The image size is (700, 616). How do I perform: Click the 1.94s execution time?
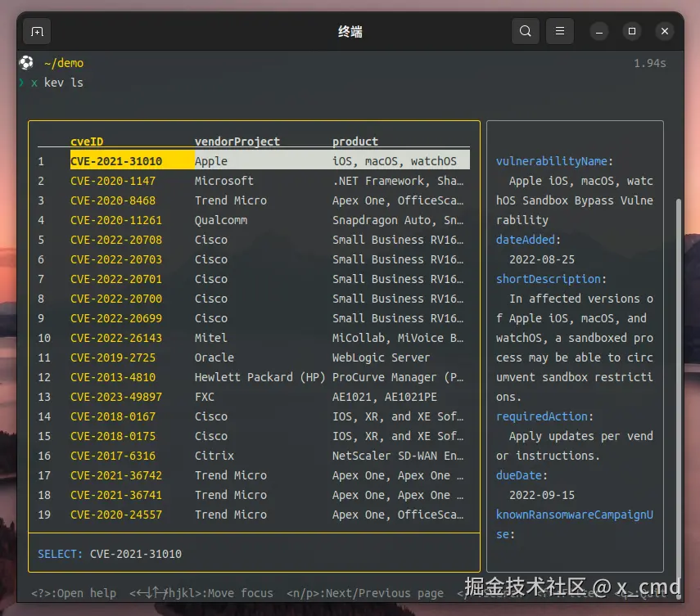pyautogui.click(x=650, y=63)
